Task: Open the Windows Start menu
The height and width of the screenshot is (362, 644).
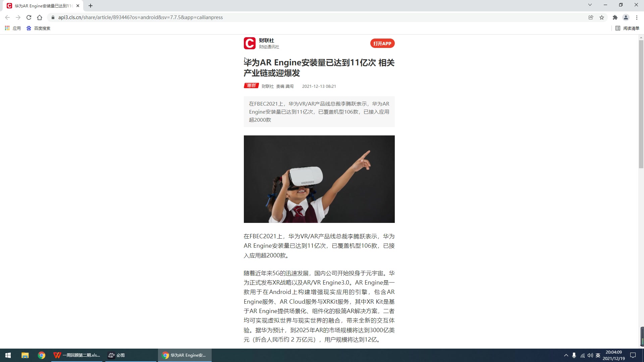Action: click(x=8, y=355)
